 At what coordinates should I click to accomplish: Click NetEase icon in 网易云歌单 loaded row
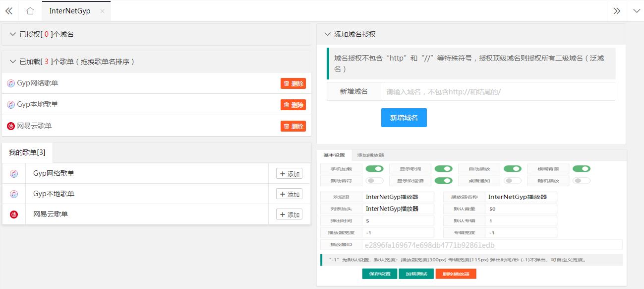(x=11, y=126)
